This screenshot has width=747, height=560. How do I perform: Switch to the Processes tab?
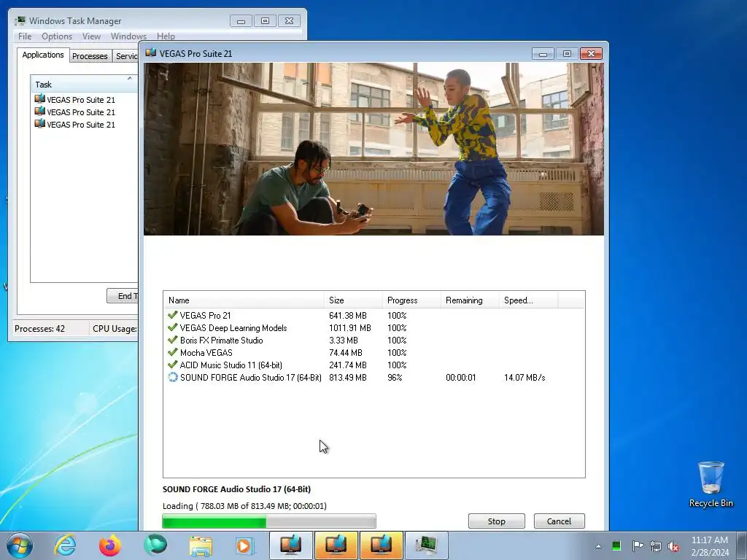(90, 55)
